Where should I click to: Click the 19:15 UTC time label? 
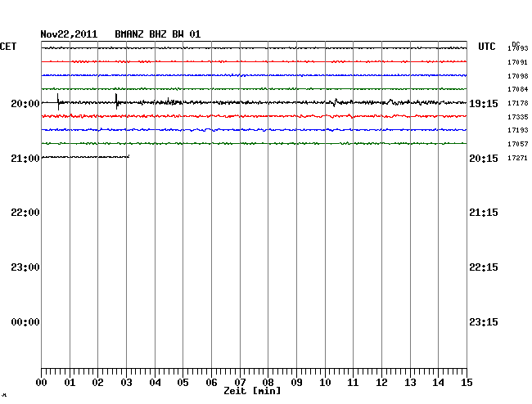tap(484, 104)
